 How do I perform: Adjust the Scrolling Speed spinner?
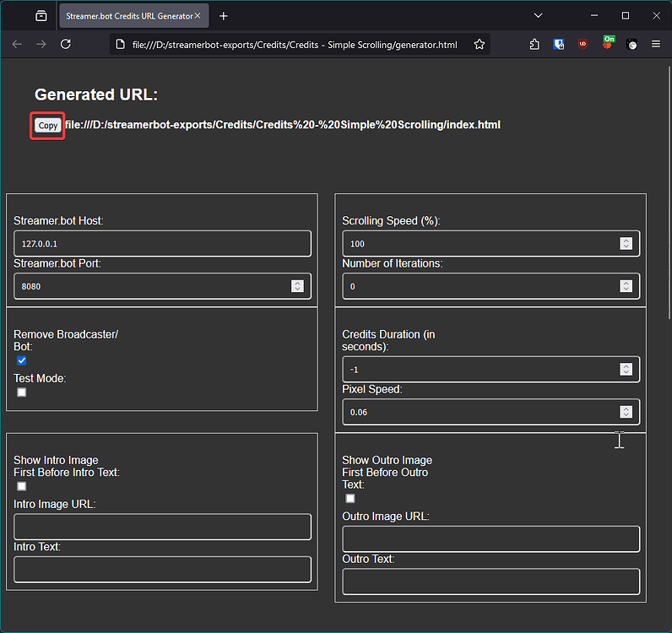626,243
